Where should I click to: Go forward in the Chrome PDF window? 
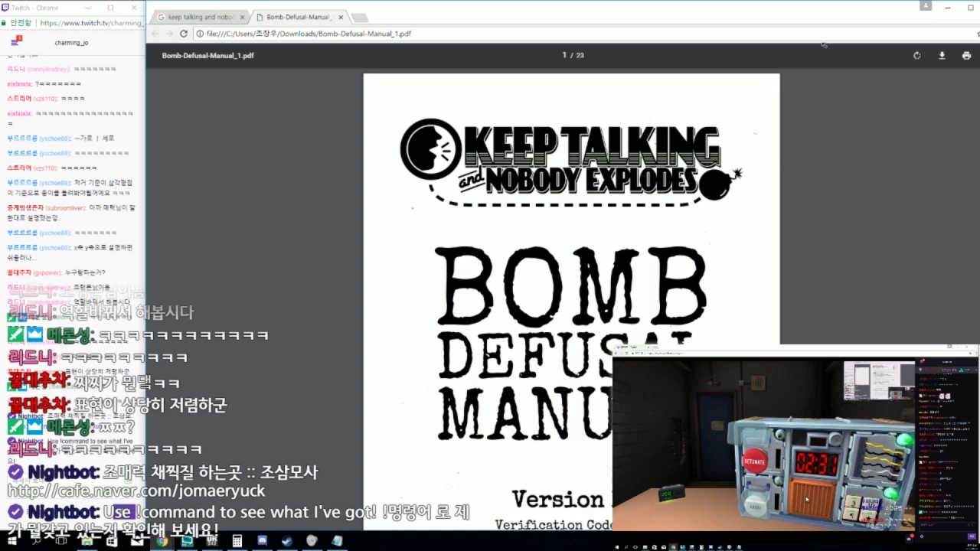[169, 34]
